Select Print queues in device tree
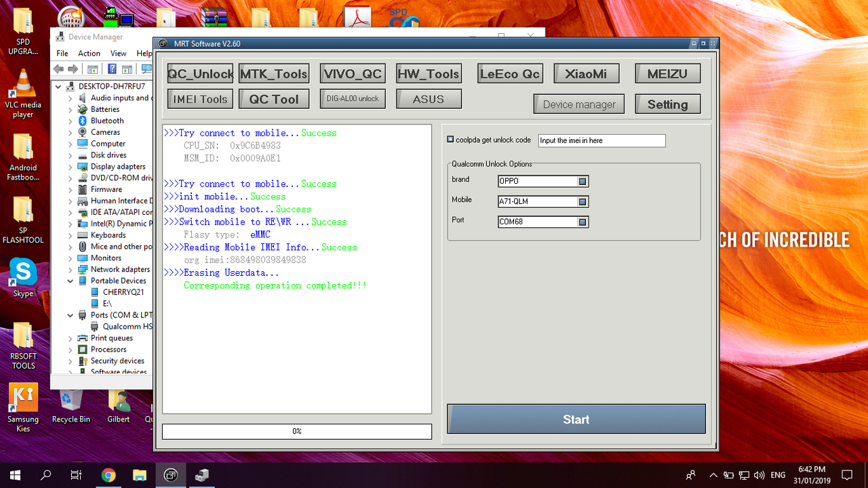The image size is (868, 488). 112,338
